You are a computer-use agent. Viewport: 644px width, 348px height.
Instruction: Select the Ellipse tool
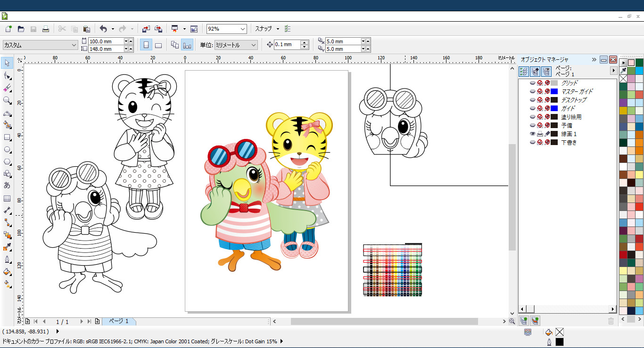(x=7, y=150)
